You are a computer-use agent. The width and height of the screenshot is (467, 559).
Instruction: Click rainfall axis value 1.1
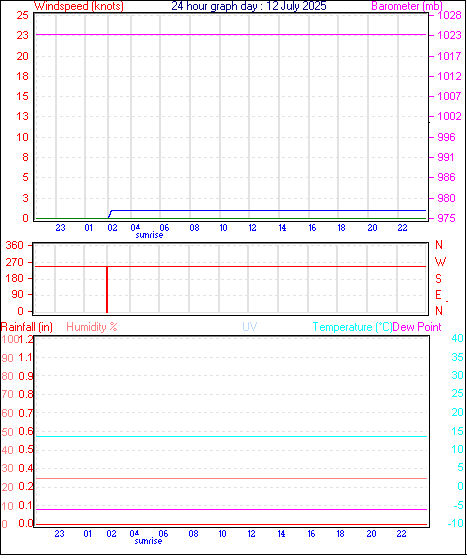click(25, 357)
